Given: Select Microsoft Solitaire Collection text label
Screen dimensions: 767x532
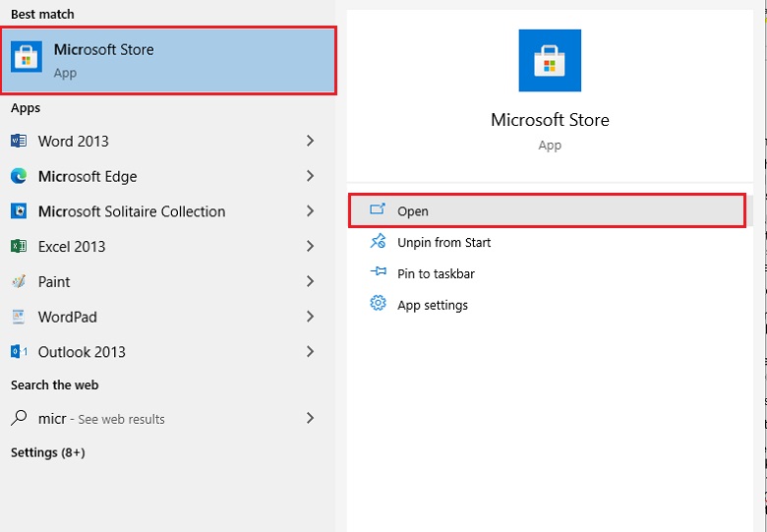Looking at the screenshot, I should [x=132, y=211].
